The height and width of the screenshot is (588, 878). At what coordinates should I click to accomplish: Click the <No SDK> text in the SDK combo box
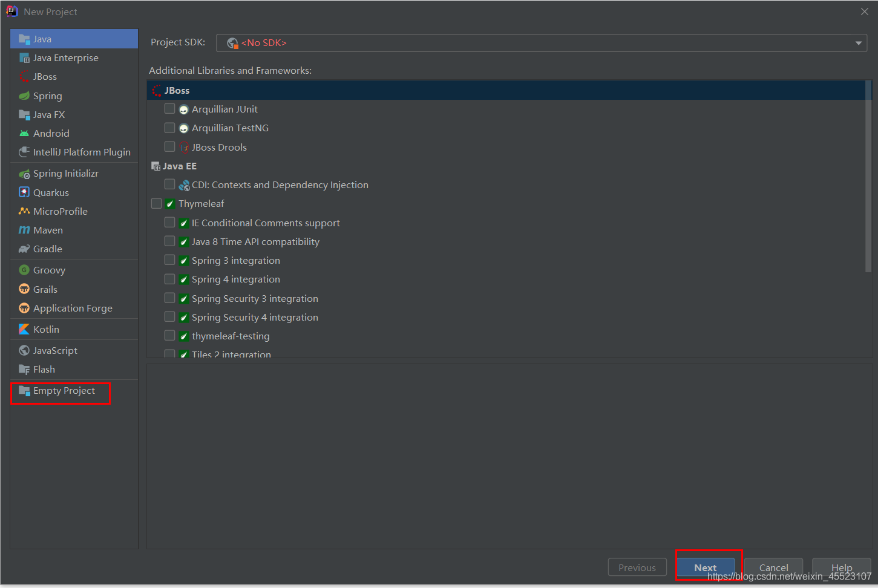click(x=264, y=43)
